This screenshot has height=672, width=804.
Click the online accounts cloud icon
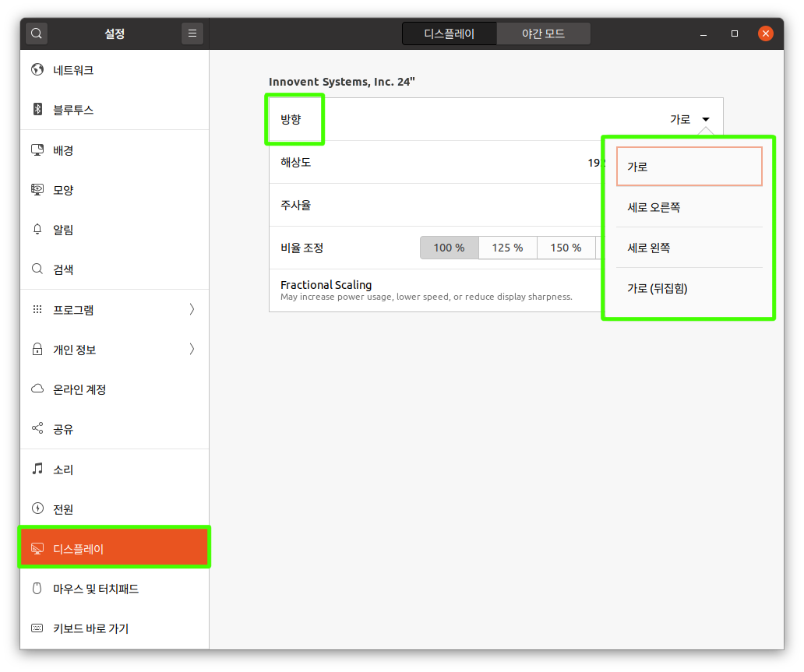point(37,389)
